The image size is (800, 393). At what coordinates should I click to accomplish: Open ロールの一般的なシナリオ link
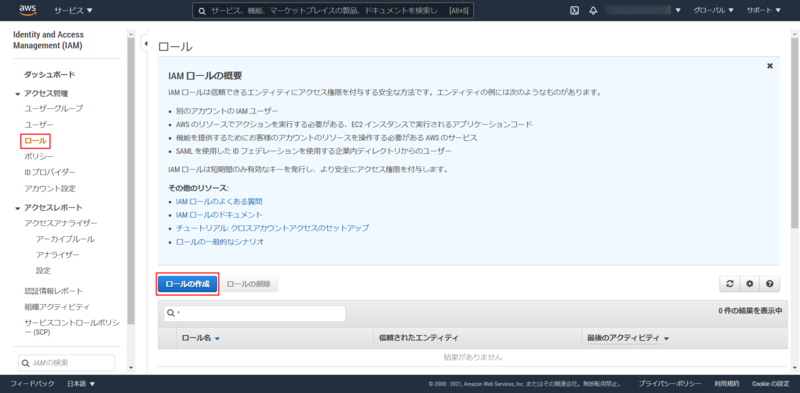click(x=220, y=242)
